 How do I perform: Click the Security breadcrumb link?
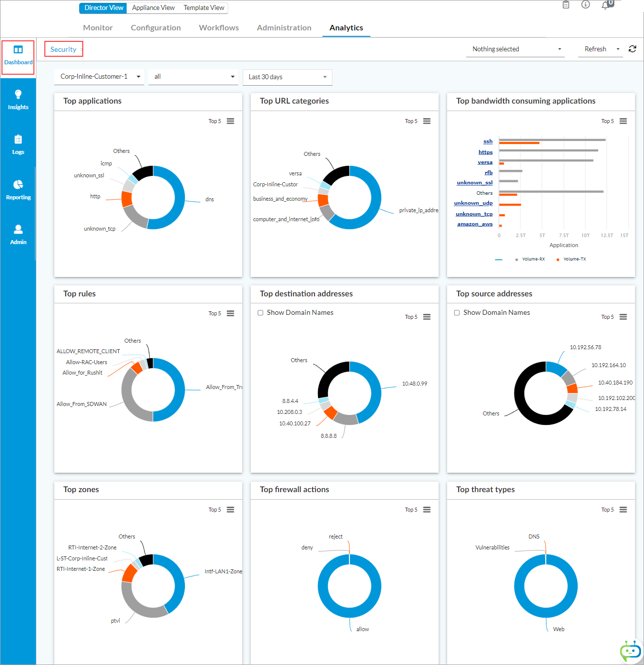(x=63, y=49)
